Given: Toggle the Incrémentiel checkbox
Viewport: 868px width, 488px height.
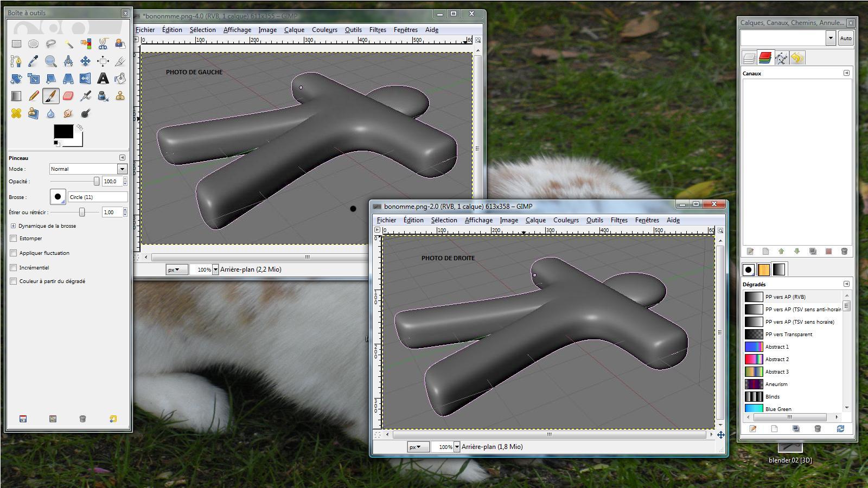Looking at the screenshot, I should (14, 267).
